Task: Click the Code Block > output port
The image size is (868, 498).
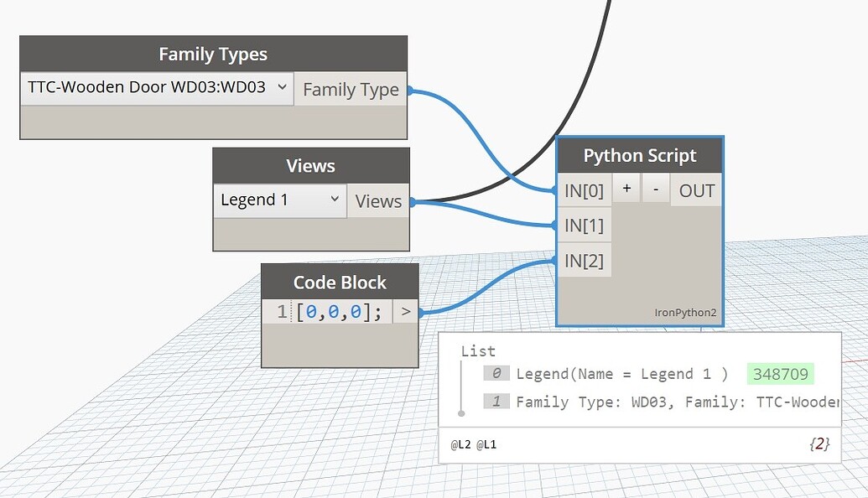Action: click(406, 310)
